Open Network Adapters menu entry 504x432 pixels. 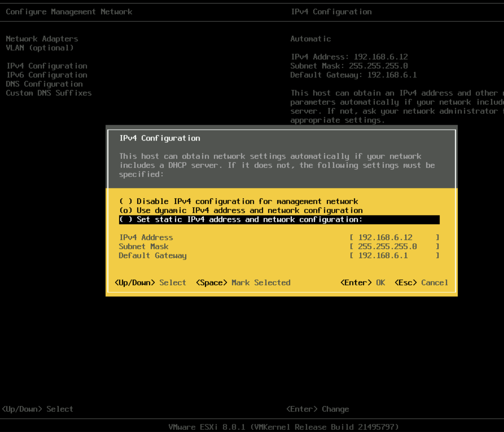coord(42,39)
